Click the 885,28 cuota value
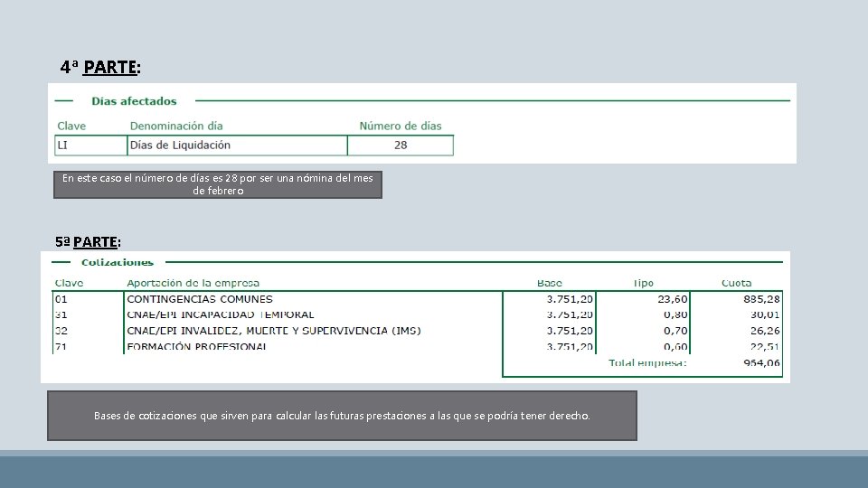This screenshot has height=488, width=868. tap(761, 299)
